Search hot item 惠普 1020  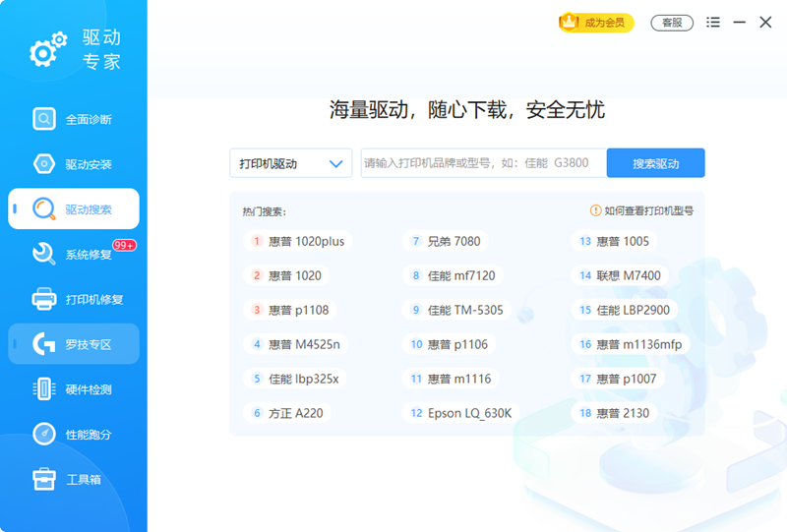pos(286,275)
